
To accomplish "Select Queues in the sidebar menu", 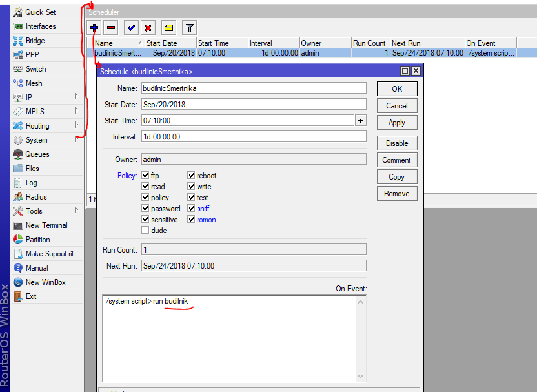I will click(x=37, y=154).
